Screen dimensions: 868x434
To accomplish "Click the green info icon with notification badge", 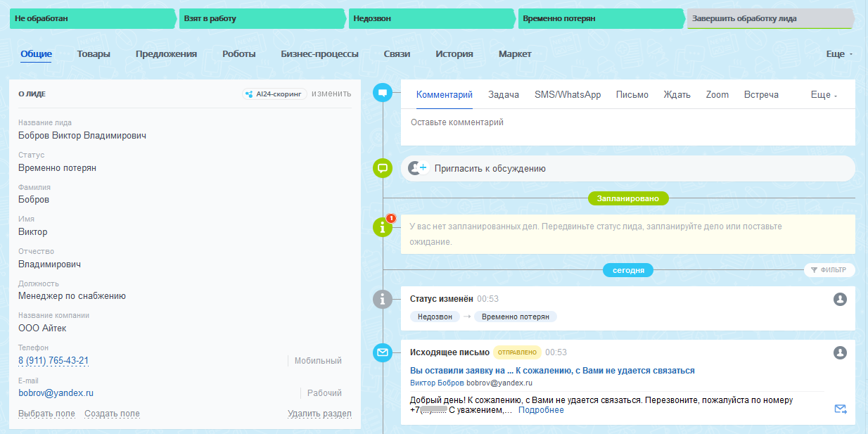I will coord(383,227).
